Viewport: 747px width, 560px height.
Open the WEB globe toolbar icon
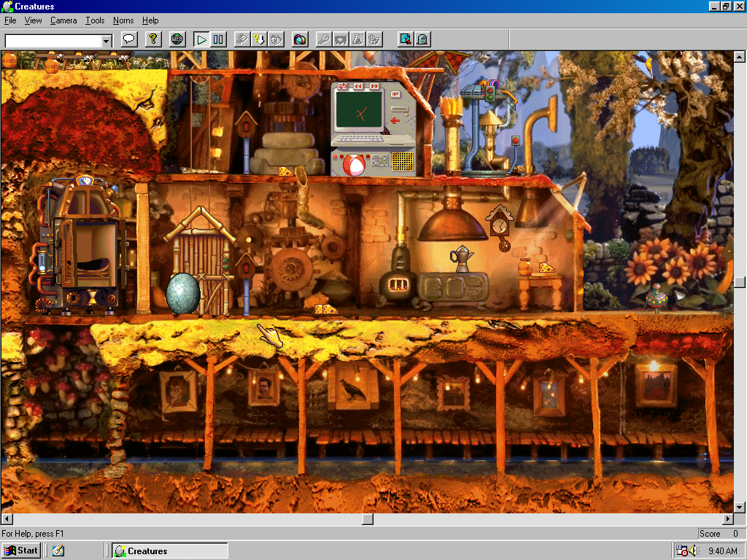tap(177, 39)
